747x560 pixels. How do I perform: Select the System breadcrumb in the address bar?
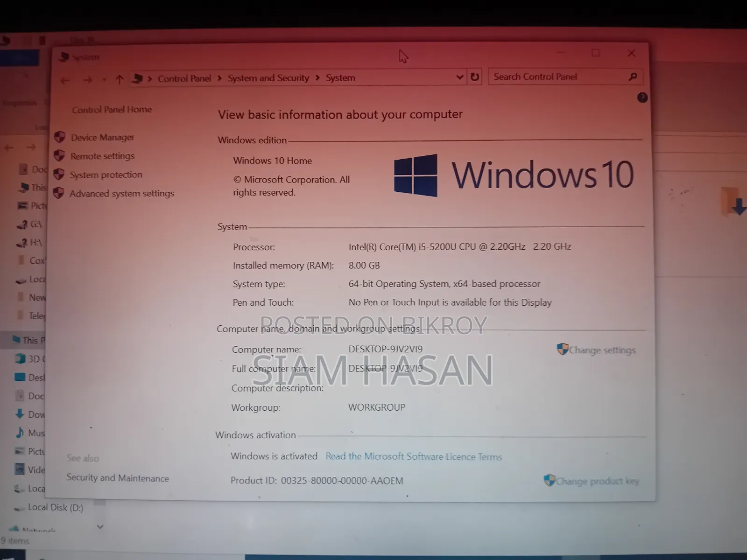[340, 77]
